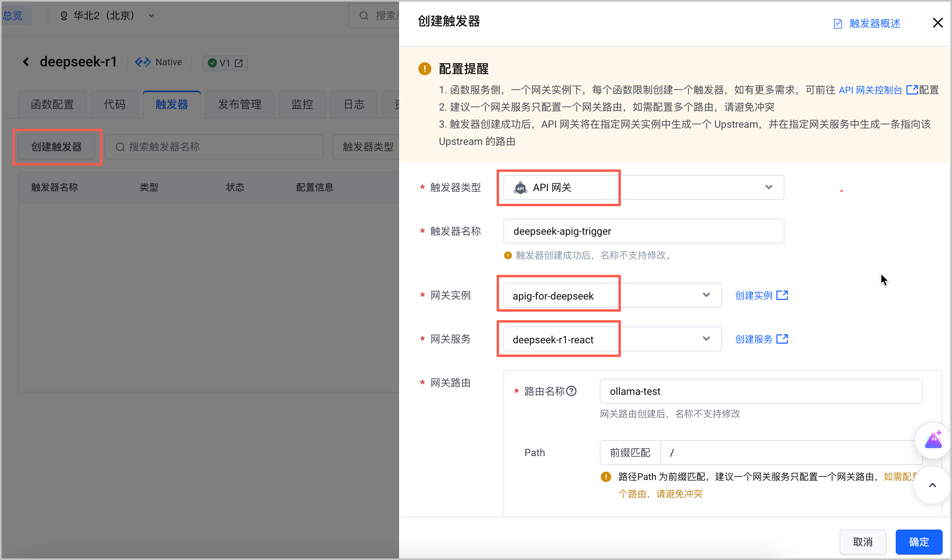Switch to the 函数配置 tab

tap(52, 104)
